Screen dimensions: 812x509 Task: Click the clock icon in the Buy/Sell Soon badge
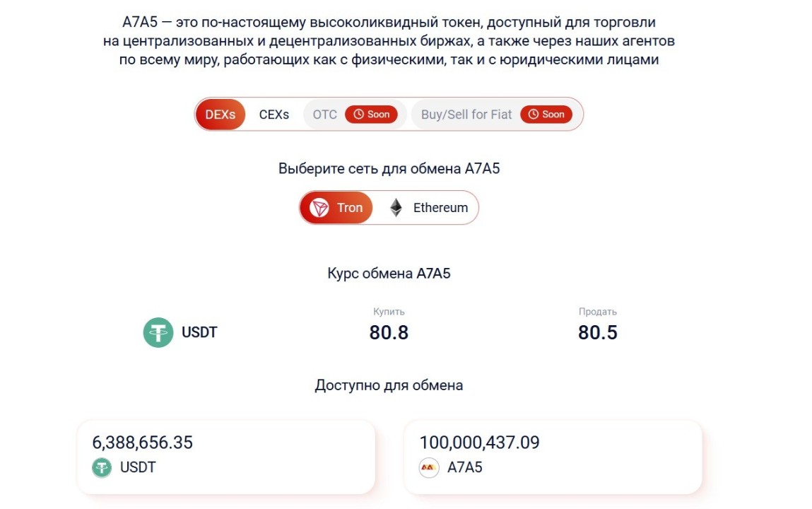click(534, 115)
